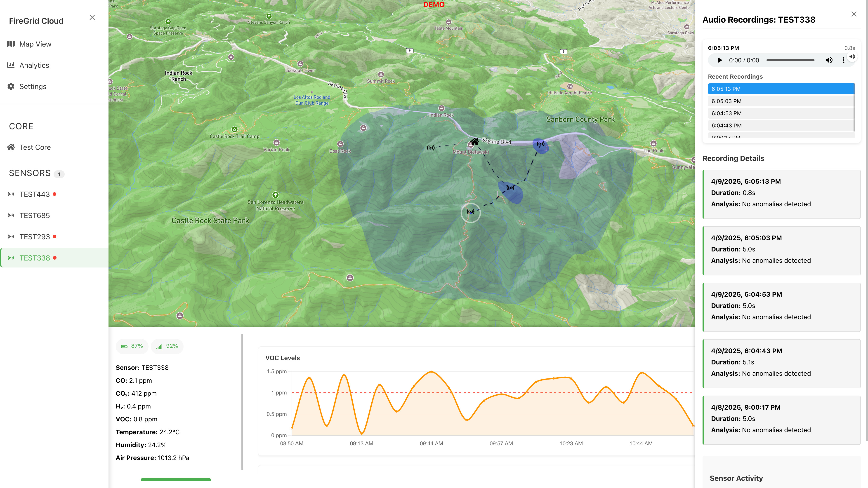
Task: Open audio player more options menu
Action: coord(843,60)
